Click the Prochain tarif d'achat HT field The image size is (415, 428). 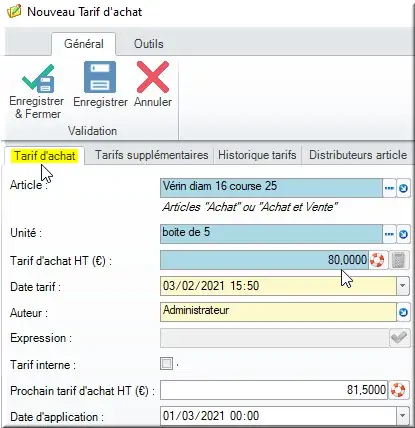274,390
